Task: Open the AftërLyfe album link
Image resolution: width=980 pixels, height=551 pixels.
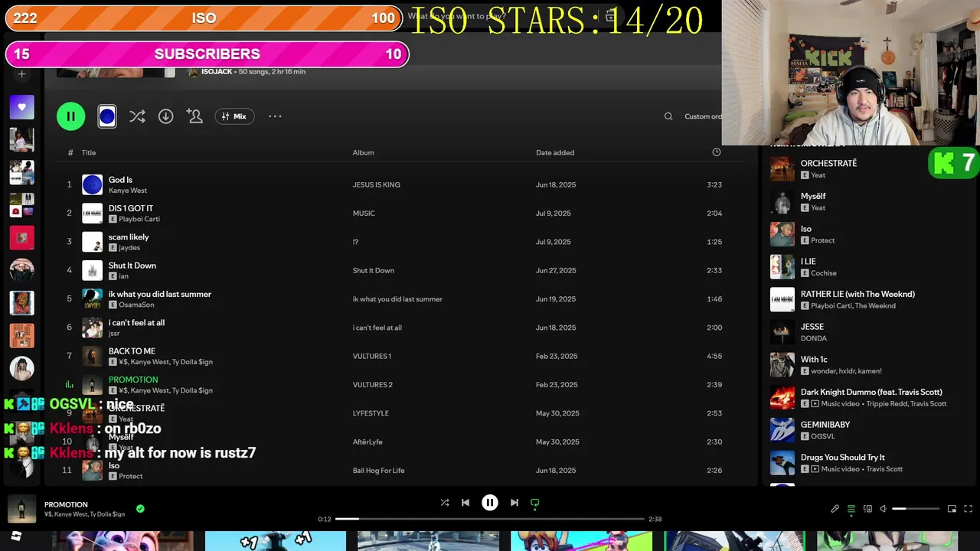Action: click(x=367, y=442)
